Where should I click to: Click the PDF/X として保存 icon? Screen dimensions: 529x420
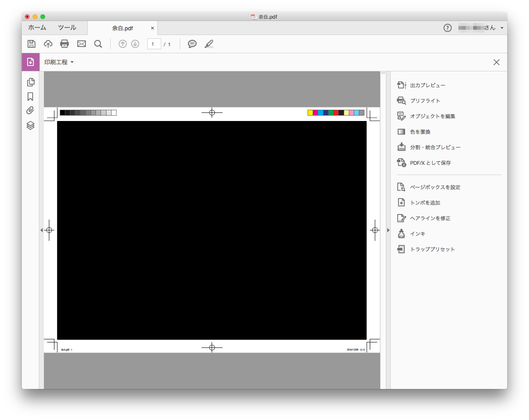point(401,163)
